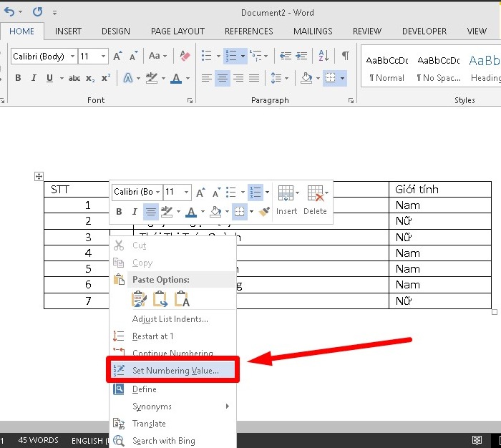The image size is (501, 448).
Task: Apply the No Spacing style
Action: [x=438, y=68]
